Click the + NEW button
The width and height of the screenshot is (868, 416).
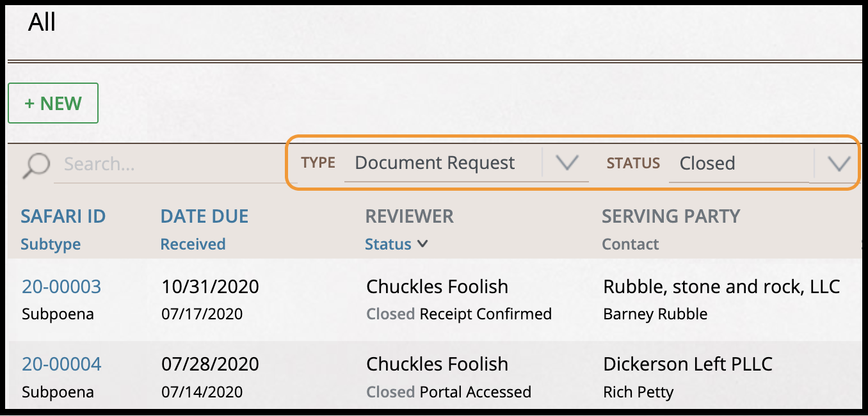[x=53, y=103]
